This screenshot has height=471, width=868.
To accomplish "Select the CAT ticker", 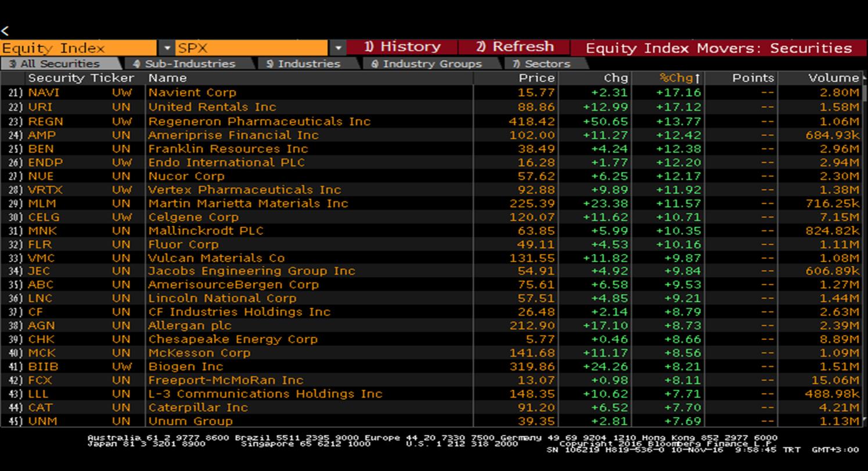I will [x=40, y=408].
